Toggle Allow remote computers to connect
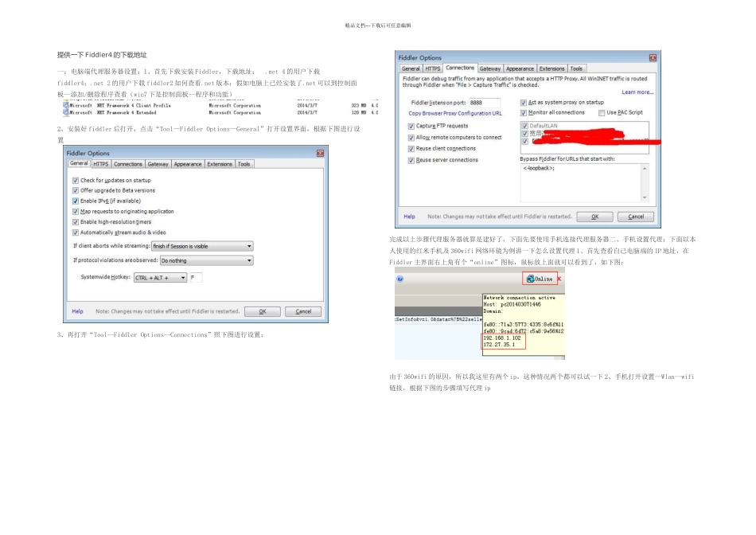 click(x=411, y=138)
